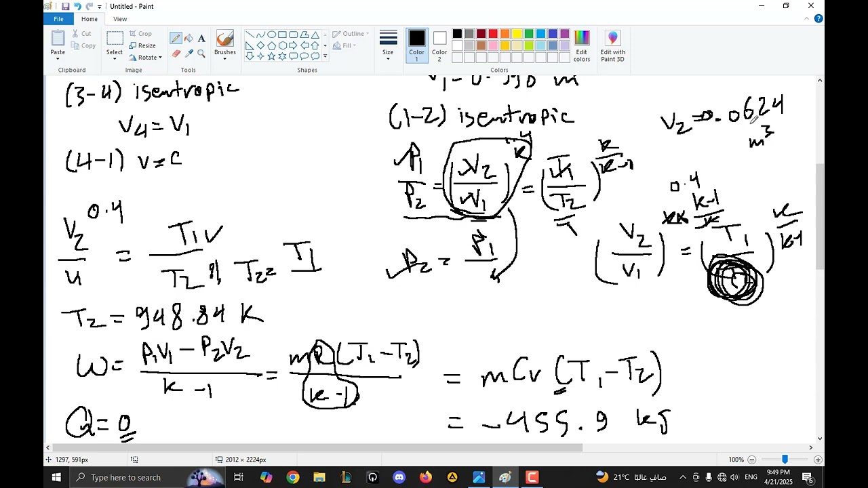The image size is (868, 488).
Task: Open Windows Start menu
Action: point(56,477)
